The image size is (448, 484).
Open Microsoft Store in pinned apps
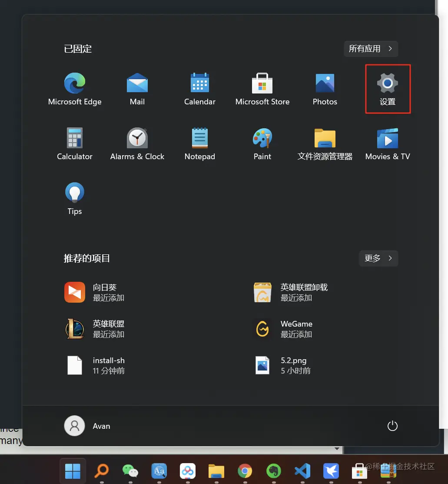(262, 89)
